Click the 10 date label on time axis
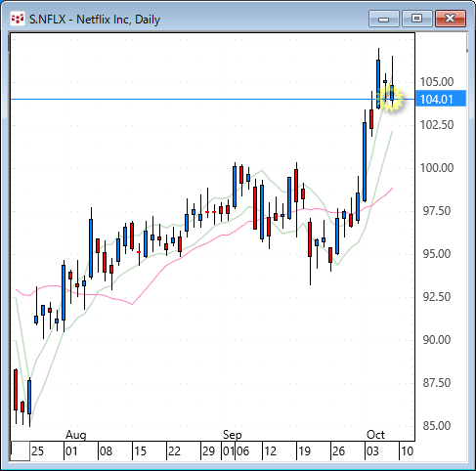 (x=407, y=451)
